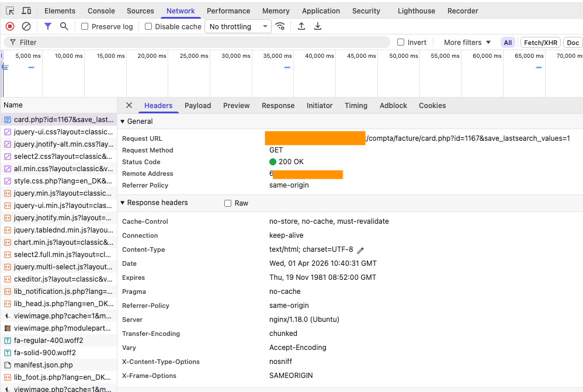Enable the Preserve log checkbox

click(85, 26)
